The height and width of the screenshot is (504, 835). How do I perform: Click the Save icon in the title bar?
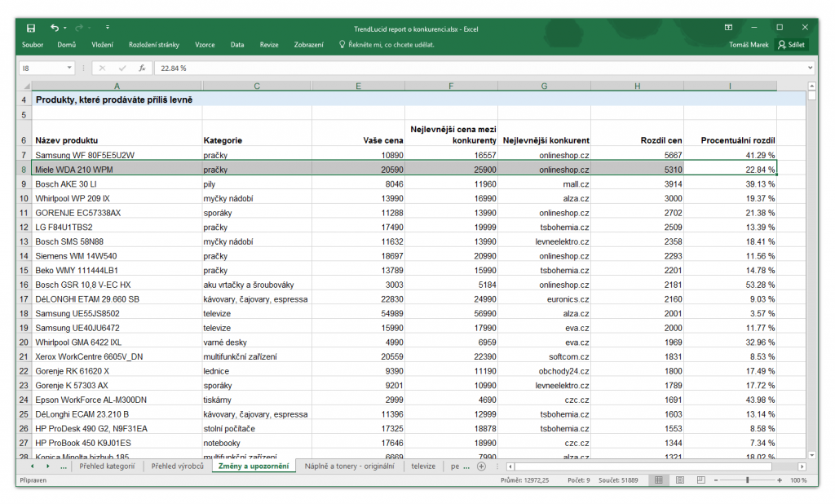[x=31, y=29]
